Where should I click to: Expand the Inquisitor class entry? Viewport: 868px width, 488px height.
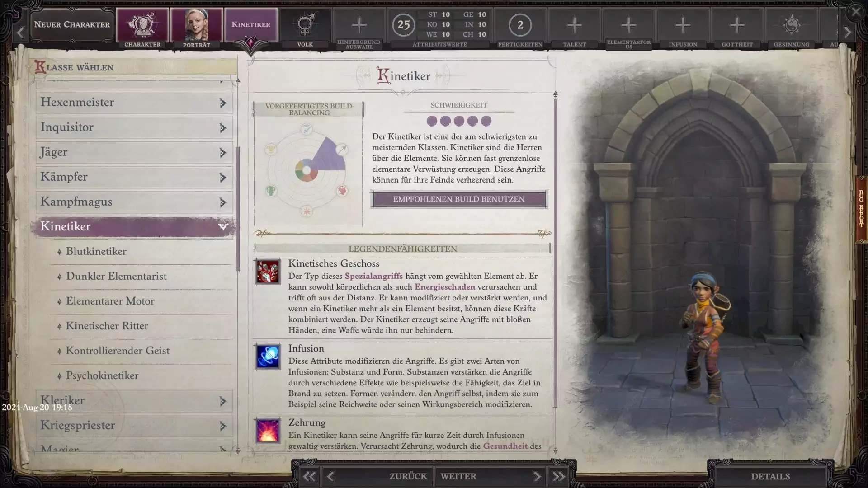134,127
